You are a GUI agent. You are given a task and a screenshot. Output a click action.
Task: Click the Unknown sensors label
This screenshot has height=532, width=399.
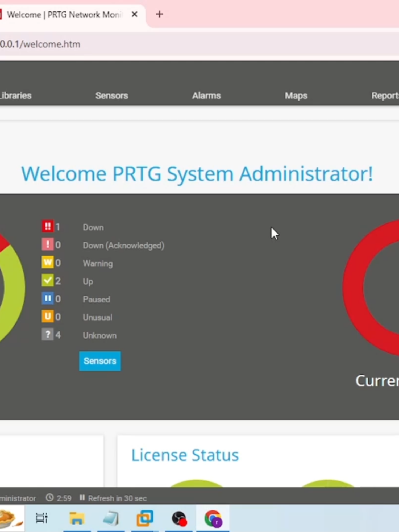click(x=99, y=335)
